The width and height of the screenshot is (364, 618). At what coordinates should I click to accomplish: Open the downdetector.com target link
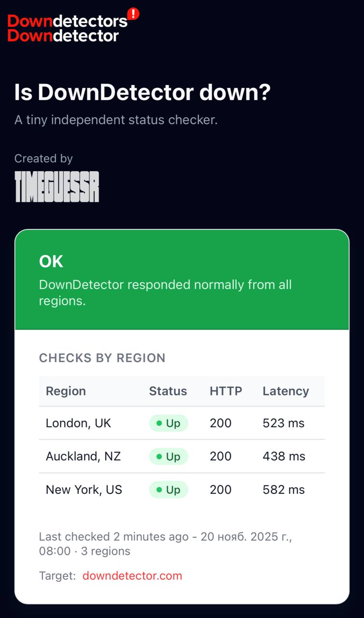132,576
